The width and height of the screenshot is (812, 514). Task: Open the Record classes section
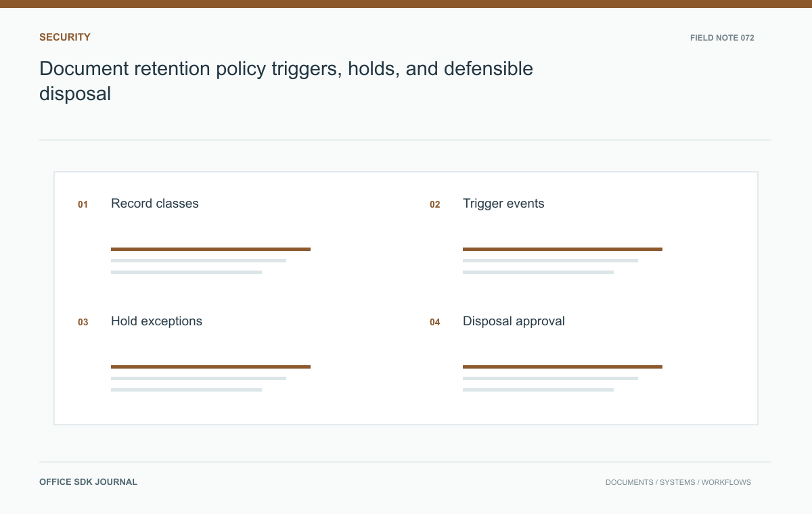(155, 204)
